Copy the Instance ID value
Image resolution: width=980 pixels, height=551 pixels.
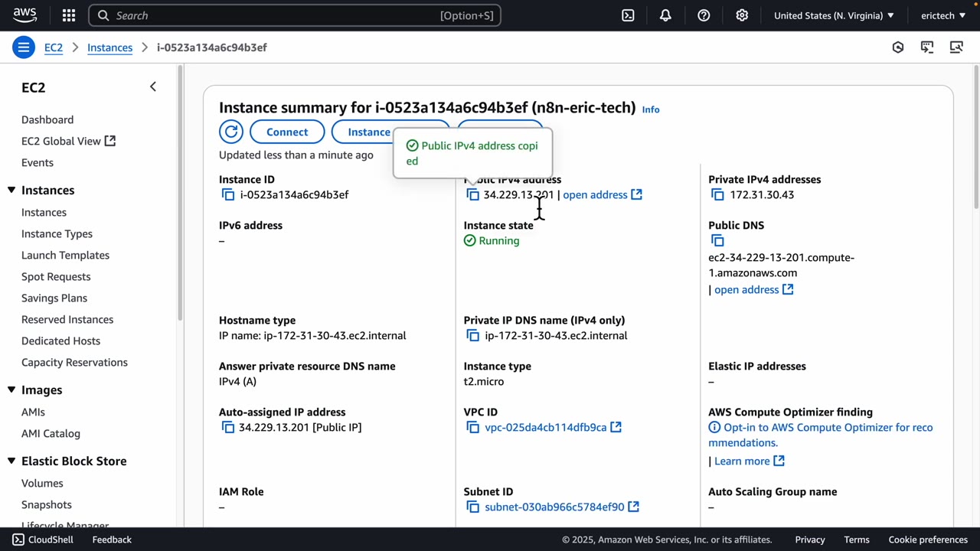(x=228, y=195)
